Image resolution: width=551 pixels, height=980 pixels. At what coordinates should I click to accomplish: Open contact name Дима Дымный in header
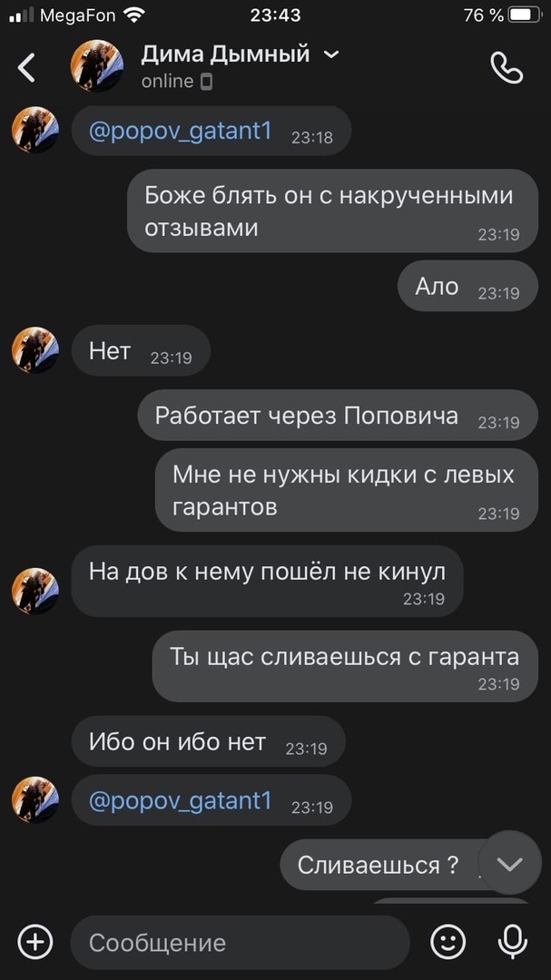point(225,54)
